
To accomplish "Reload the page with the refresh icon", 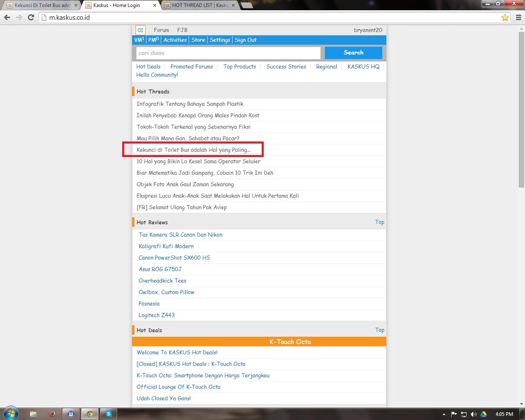I will 31,17.
